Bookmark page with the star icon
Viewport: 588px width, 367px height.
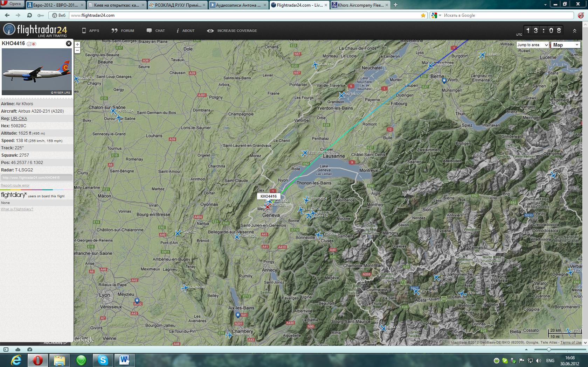pos(423,15)
